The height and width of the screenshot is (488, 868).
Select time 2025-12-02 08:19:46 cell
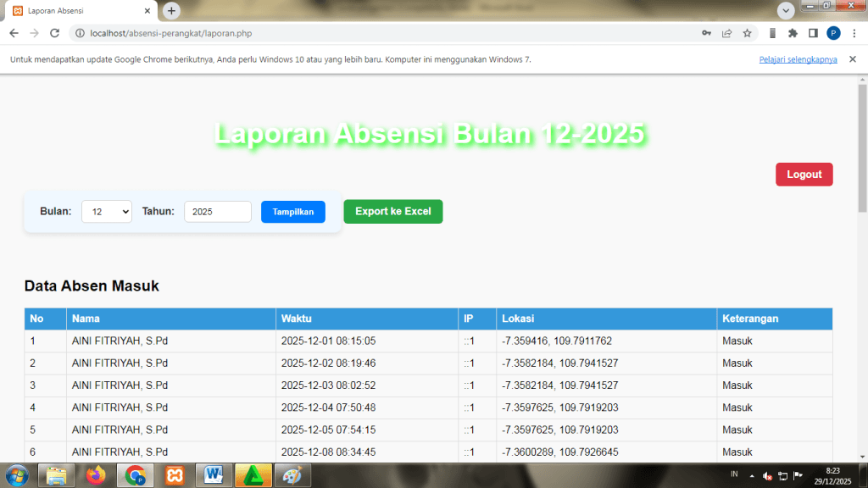[x=367, y=363]
